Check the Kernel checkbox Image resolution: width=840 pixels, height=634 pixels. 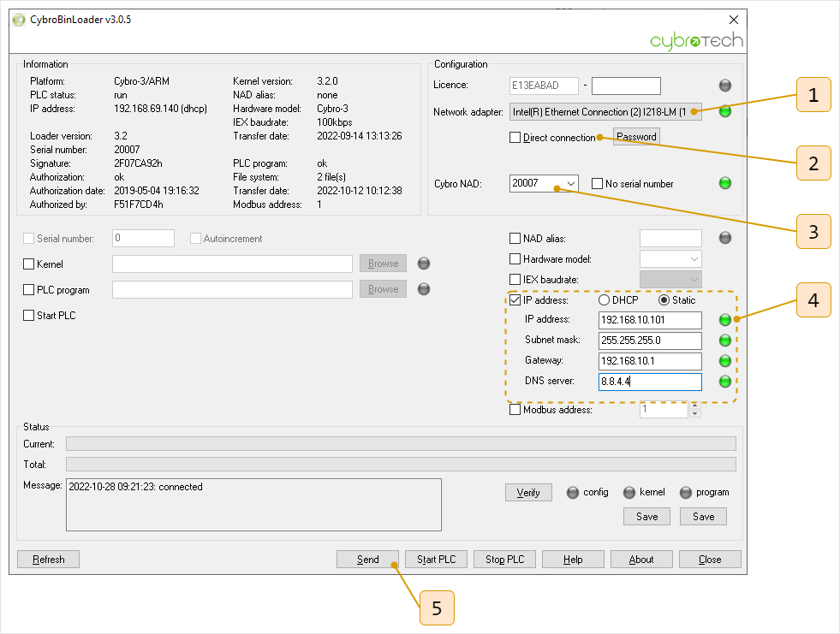(29, 264)
